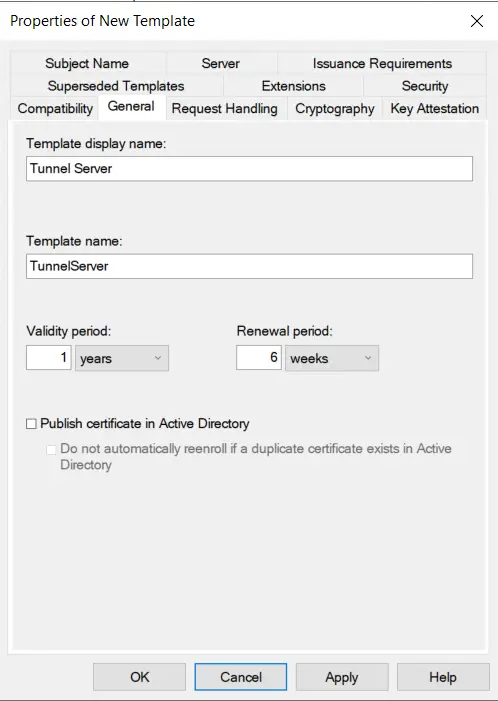498x701 pixels.
Task: Switch to the Compatibility tab
Action: pyautogui.click(x=55, y=109)
